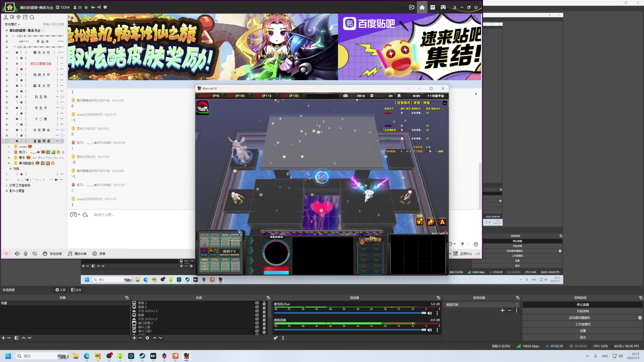Open the 应用中心 app center
The image size is (644, 362).
coord(463,254)
